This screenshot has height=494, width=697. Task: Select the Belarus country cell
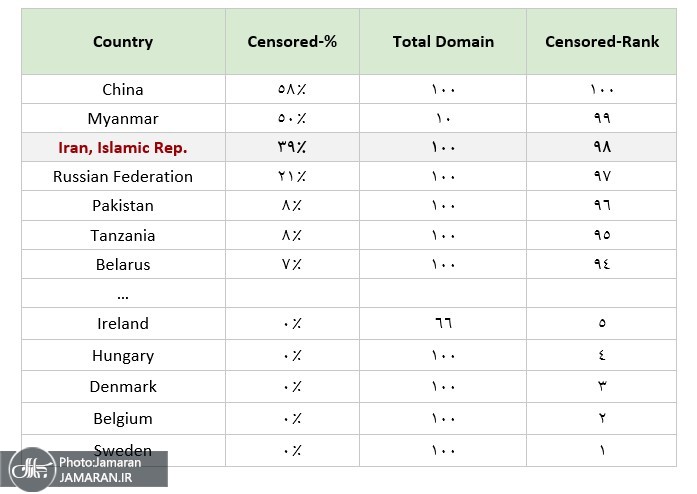tap(123, 265)
